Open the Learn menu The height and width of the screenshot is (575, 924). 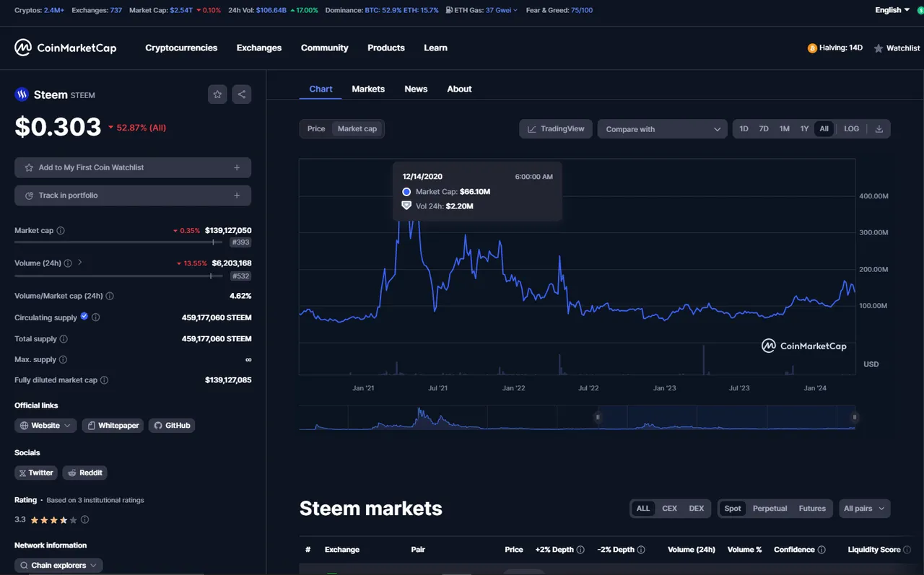click(435, 48)
